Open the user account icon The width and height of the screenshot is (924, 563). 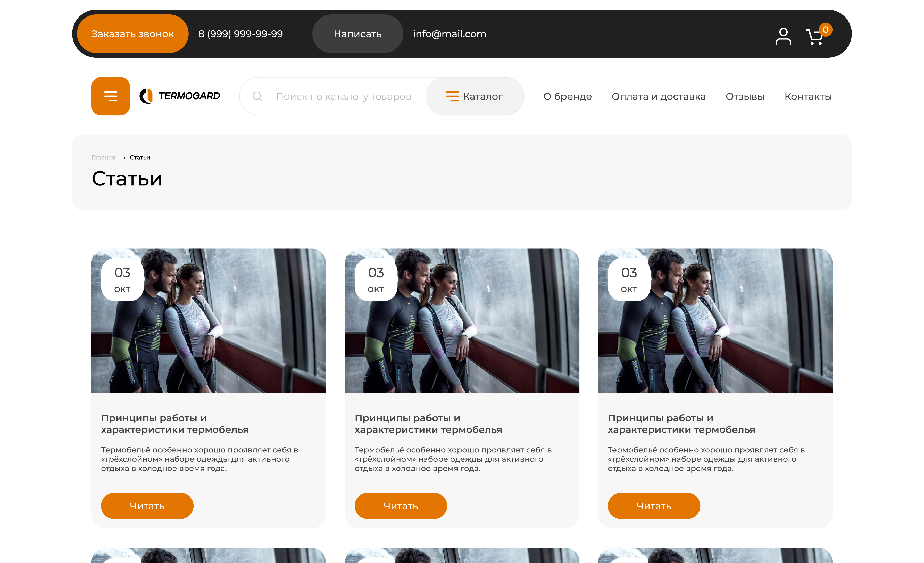(783, 36)
